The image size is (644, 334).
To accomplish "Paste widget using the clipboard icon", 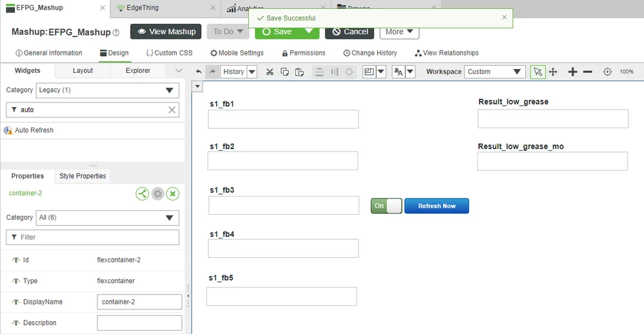I will click(299, 72).
